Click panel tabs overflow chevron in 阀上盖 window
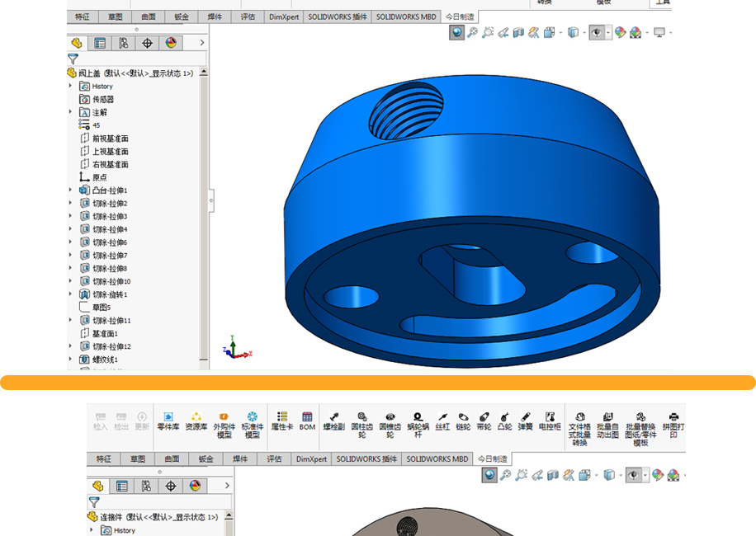Image resolution: width=756 pixels, height=536 pixels. (x=202, y=43)
